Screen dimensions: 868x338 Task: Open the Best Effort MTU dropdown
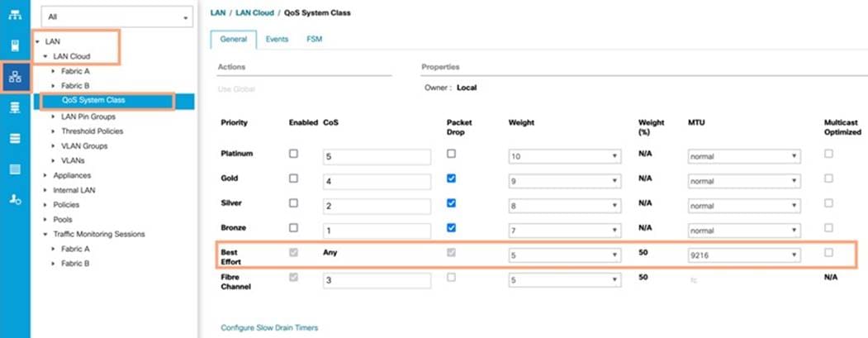(x=744, y=255)
